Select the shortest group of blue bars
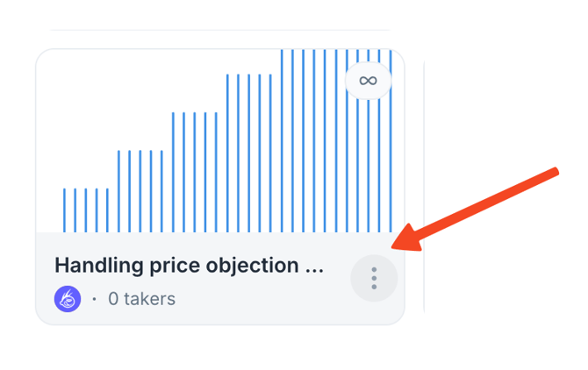The image size is (588, 370). pos(86,210)
